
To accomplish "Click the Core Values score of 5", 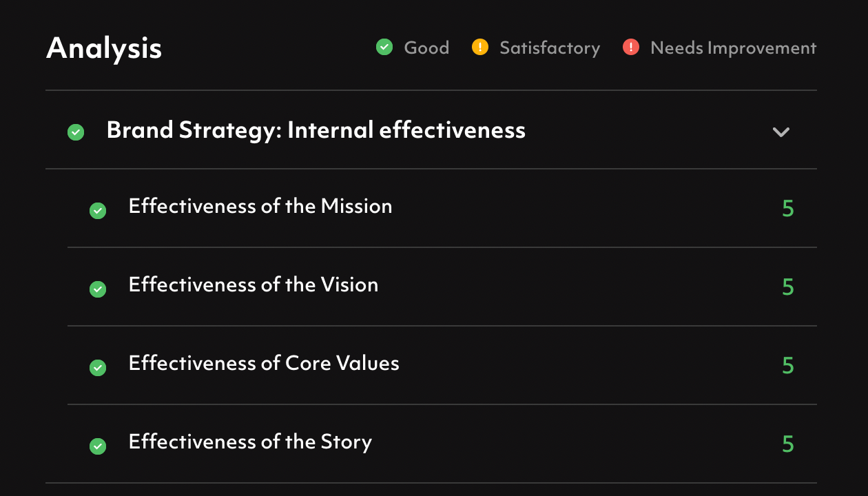I will click(x=788, y=365).
